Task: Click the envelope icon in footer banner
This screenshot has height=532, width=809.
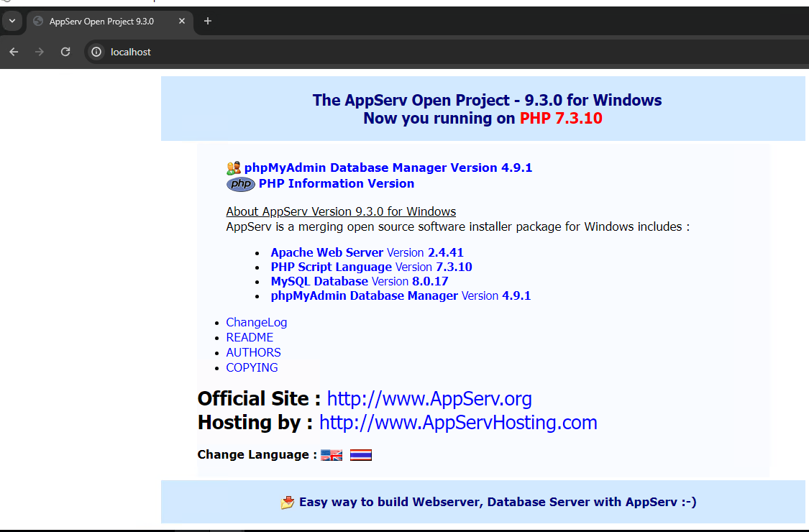Action: (x=288, y=502)
